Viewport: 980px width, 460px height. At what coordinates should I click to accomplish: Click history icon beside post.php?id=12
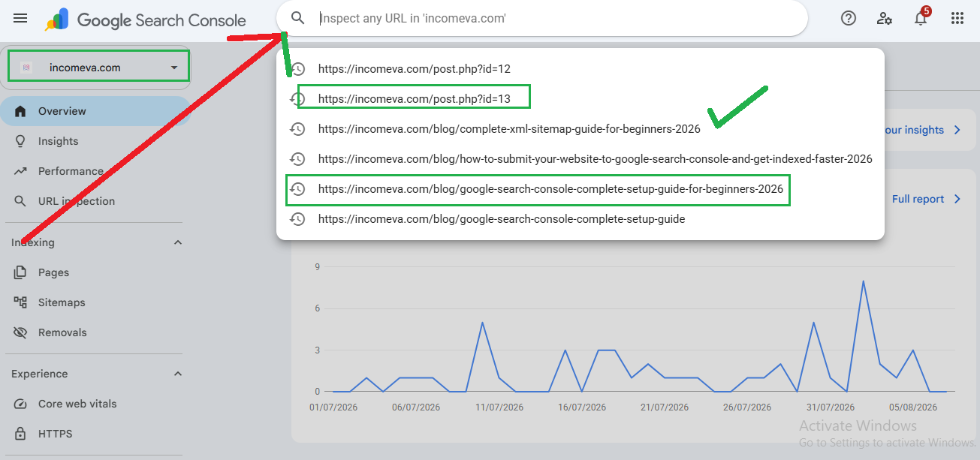[x=298, y=68]
